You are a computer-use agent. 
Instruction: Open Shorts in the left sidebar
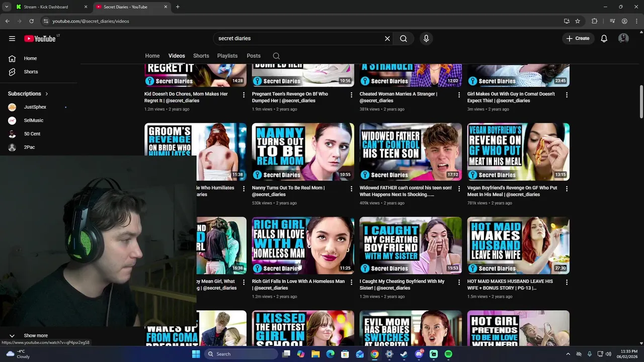click(x=31, y=72)
